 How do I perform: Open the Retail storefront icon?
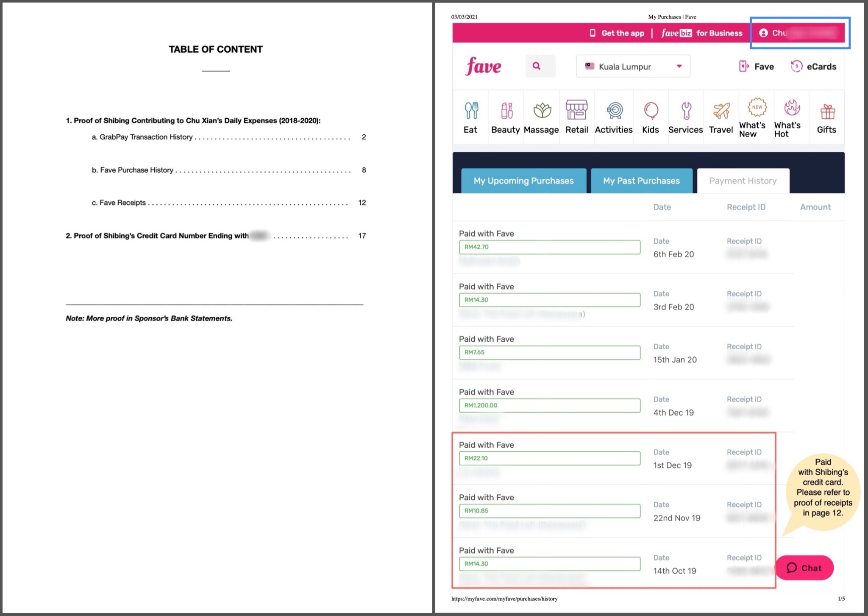pos(576,110)
